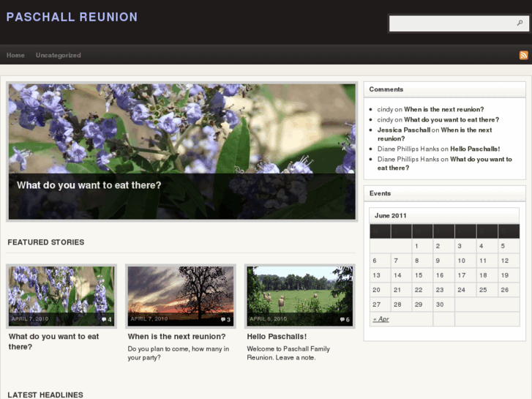The width and height of the screenshot is (532, 399).
Task: Click the Latest Headlines heading
Action: tap(45, 395)
